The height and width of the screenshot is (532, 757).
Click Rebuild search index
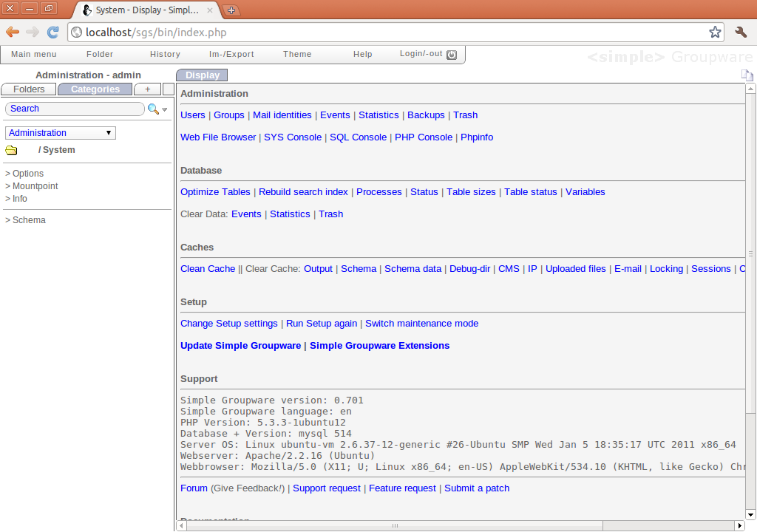tap(303, 191)
